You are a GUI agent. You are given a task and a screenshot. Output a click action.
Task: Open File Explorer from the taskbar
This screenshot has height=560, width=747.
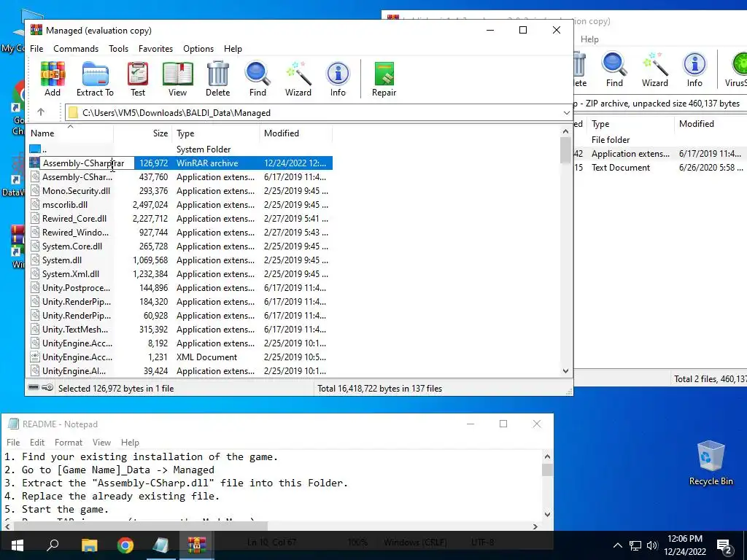point(89,545)
